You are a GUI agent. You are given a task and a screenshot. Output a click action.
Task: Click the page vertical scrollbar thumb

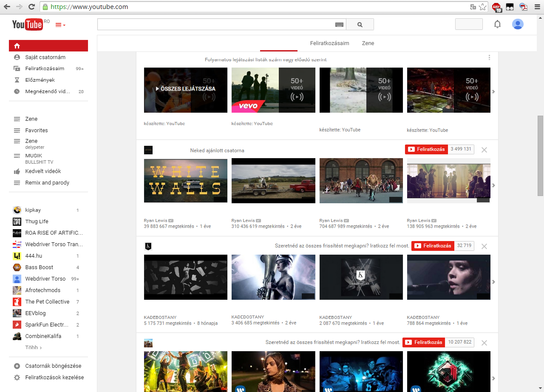tap(541, 155)
